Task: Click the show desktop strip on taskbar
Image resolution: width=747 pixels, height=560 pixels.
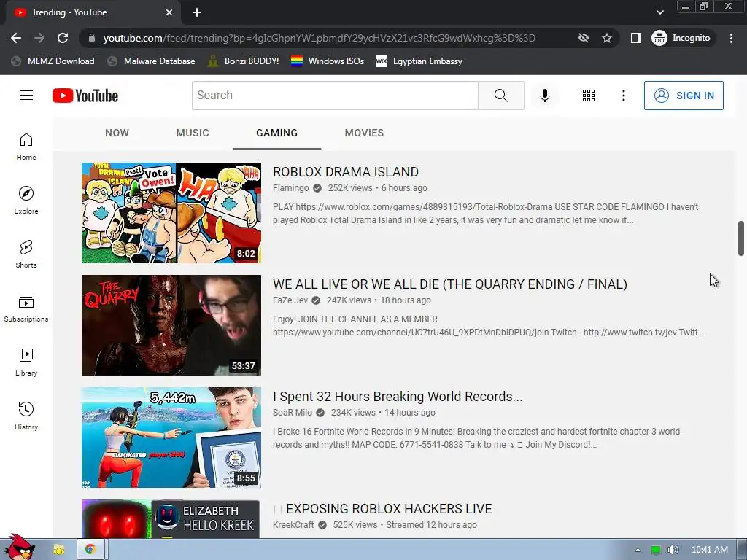Action: pos(742,550)
